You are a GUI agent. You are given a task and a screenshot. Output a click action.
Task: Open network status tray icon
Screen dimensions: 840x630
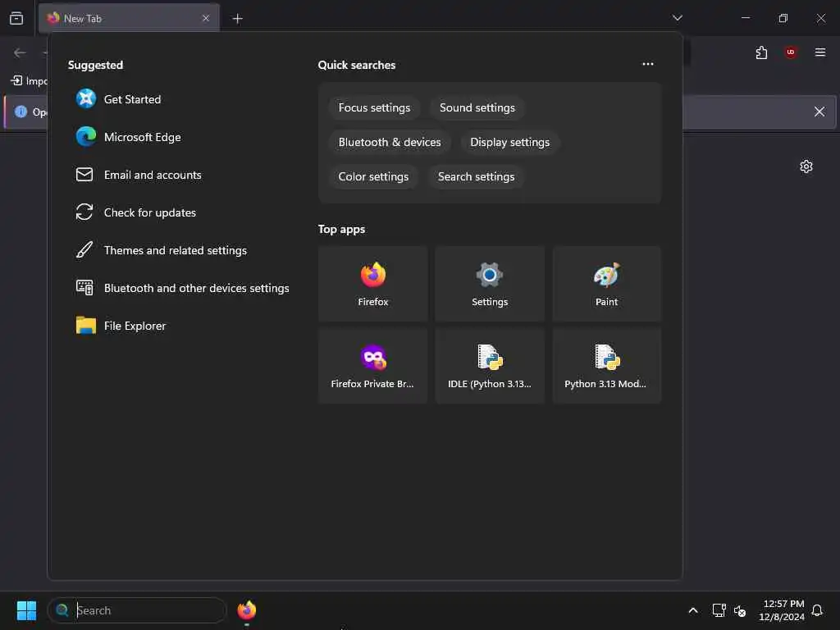coord(719,610)
